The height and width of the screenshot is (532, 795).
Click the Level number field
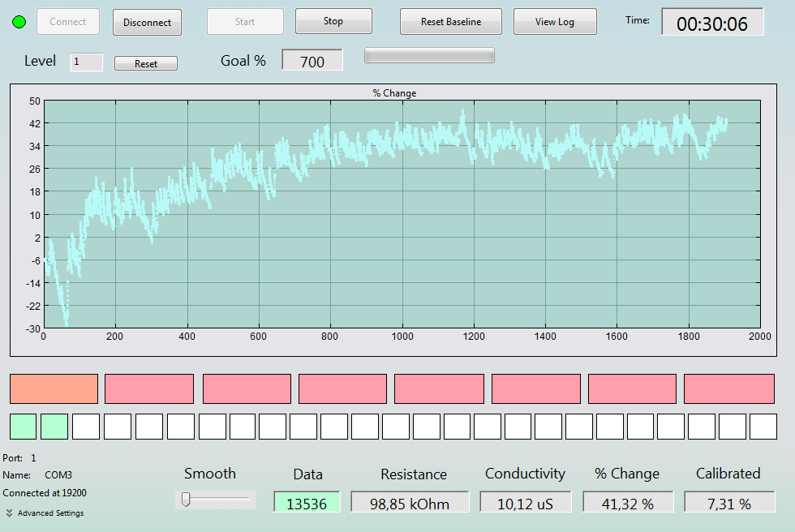(87, 62)
